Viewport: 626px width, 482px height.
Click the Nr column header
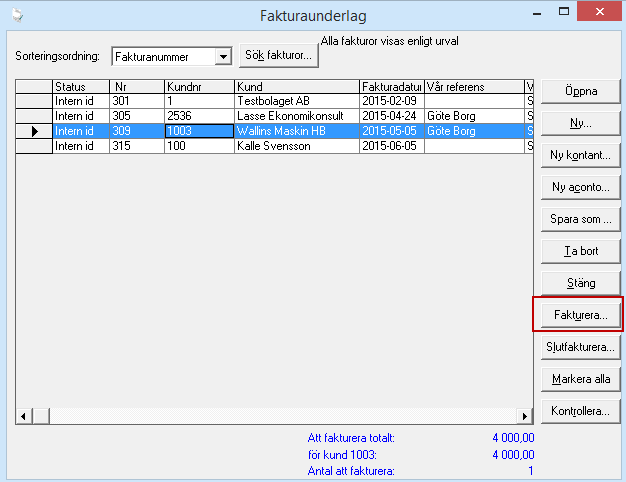[x=137, y=87]
